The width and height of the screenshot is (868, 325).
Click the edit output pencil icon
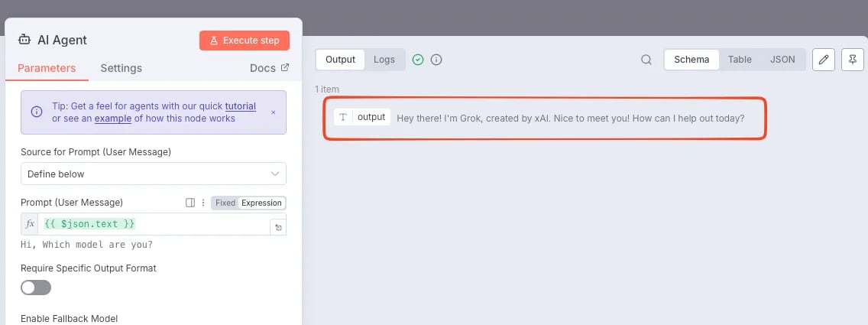[823, 59]
